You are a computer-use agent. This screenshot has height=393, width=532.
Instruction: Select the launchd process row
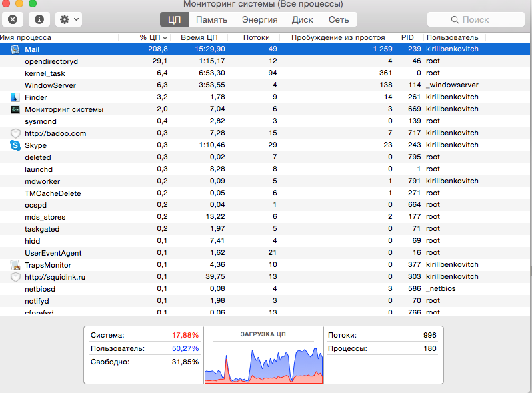(265, 169)
